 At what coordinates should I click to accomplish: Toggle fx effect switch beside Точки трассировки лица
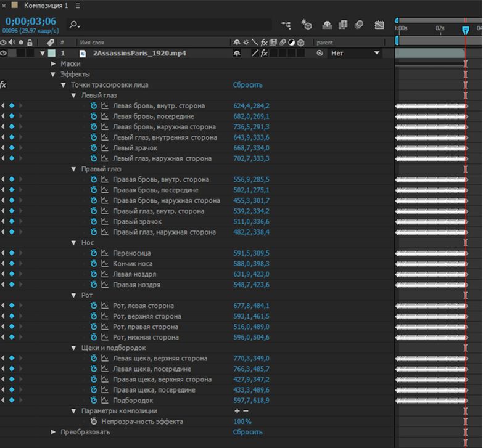click(4, 85)
